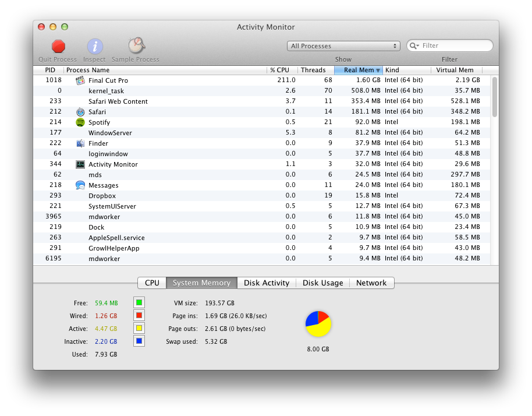Zoom window with the green button
532x416 pixels.
pos(65,27)
